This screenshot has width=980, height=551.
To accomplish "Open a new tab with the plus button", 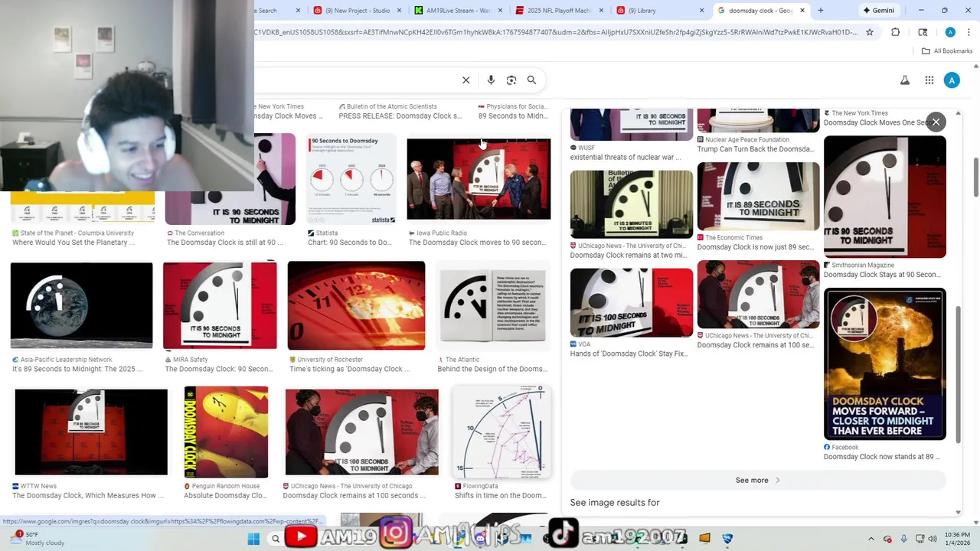I will (821, 11).
